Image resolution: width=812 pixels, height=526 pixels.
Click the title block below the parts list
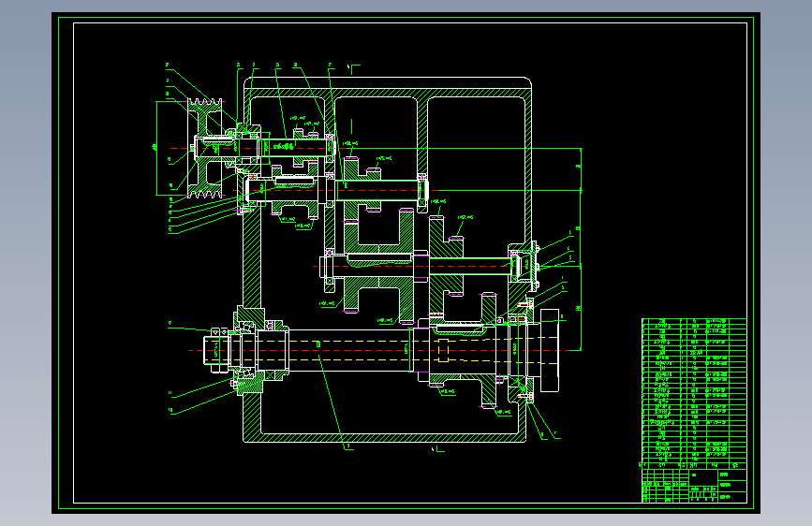coord(694,486)
